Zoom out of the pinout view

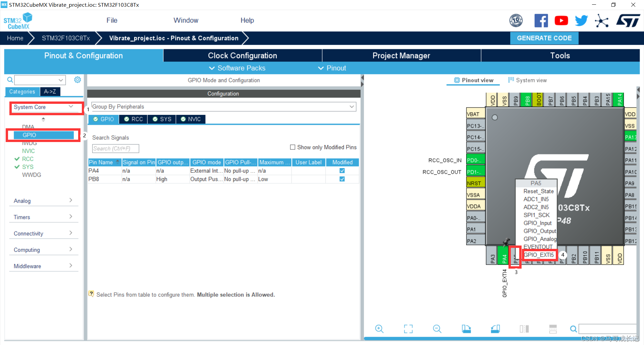coord(437,329)
